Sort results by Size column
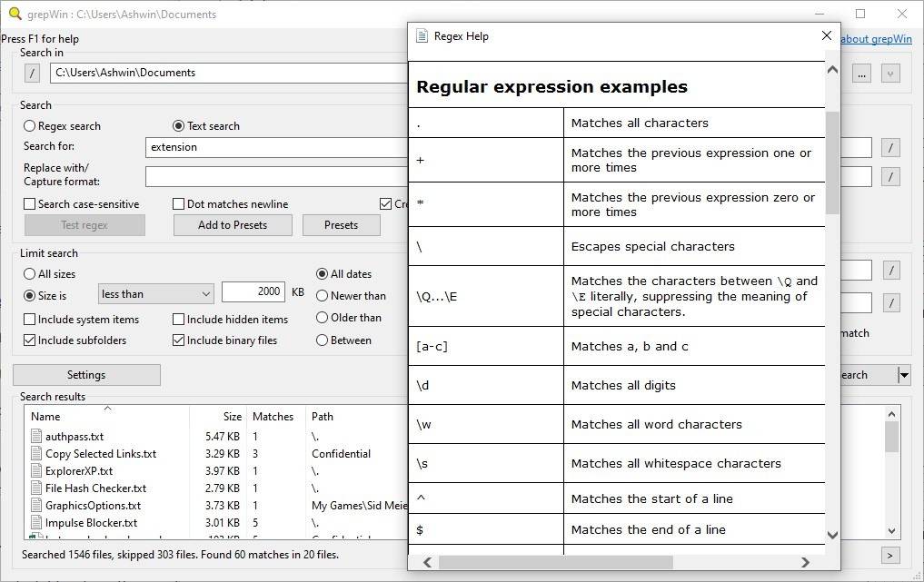Viewport: 924px width, 582px height. tap(217, 417)
